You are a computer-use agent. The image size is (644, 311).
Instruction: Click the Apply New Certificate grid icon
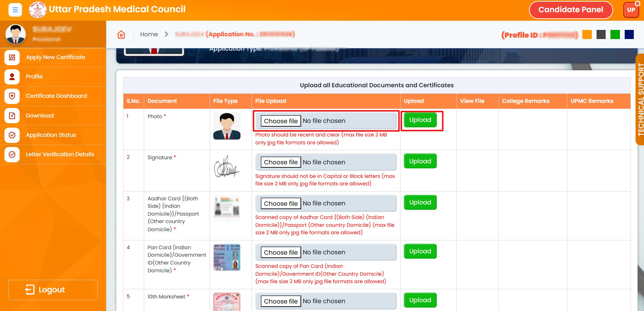12,57
